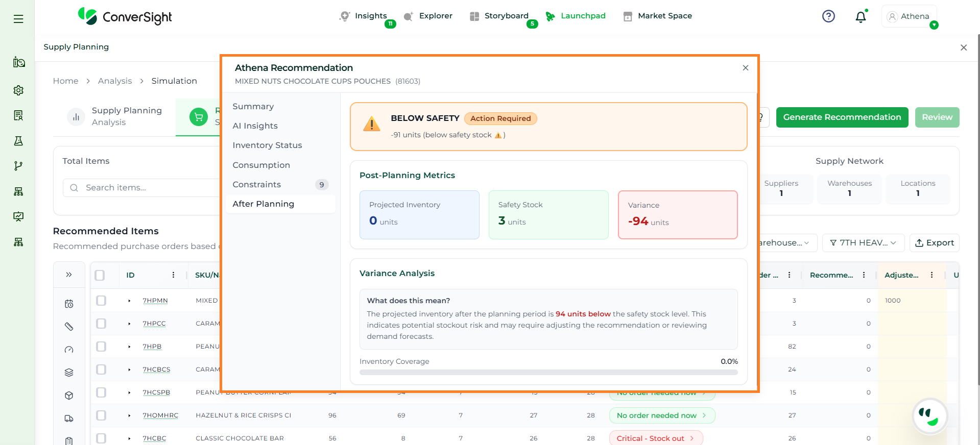This screenshot has width=980, height=445.
Task: Switch to the AI Insights section
Action: pyautogui.click(x=255, y=126)
